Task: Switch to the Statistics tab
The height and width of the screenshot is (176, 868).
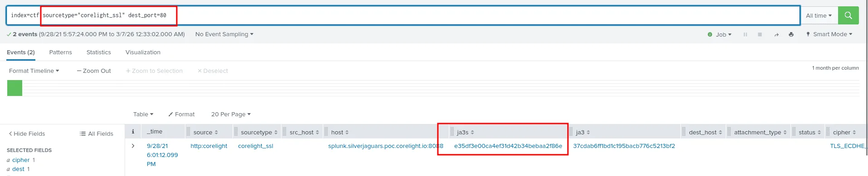Action: [x=99, y=52]
